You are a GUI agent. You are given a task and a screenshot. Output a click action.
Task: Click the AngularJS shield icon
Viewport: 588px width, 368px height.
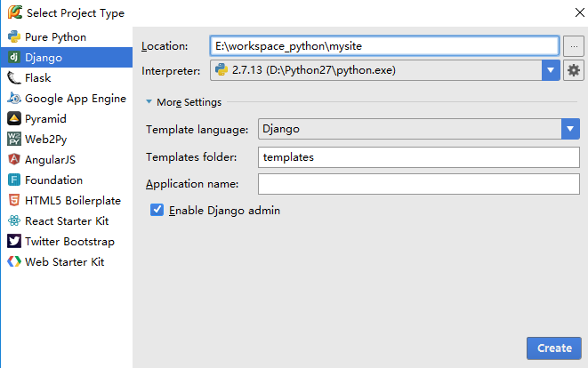tap(14, 160)
